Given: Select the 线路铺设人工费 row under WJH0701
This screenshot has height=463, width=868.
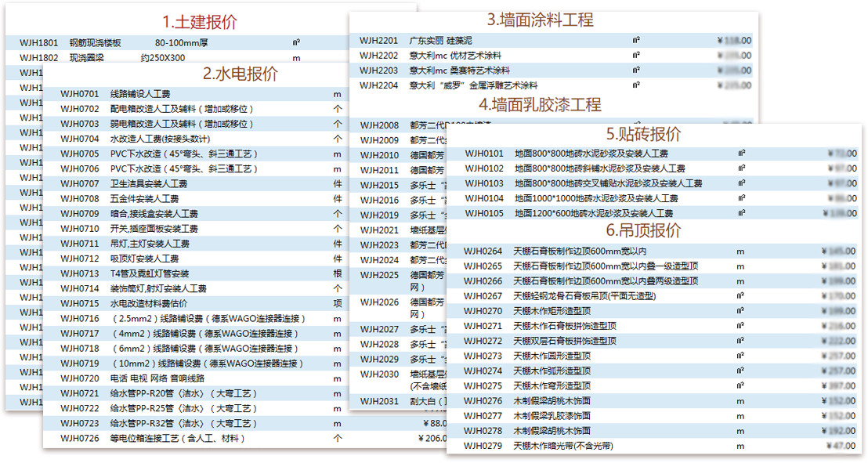Looking at the screenshot, I should pyautogui.click(x=146, y=94).
